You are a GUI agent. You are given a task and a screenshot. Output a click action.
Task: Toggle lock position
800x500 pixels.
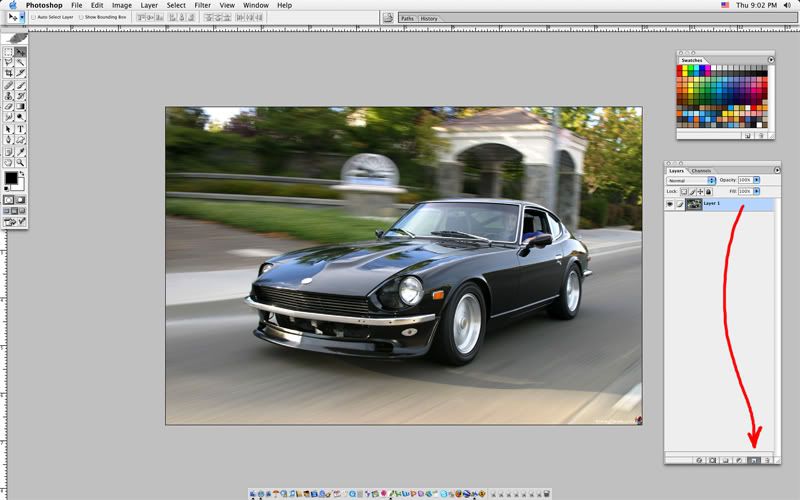pyautogui.click(x=701, y=192)
